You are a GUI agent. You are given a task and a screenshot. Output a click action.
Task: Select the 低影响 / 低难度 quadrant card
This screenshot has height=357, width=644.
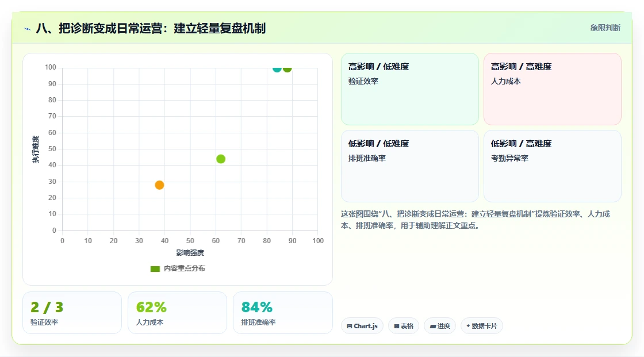[x=410, y=166]
